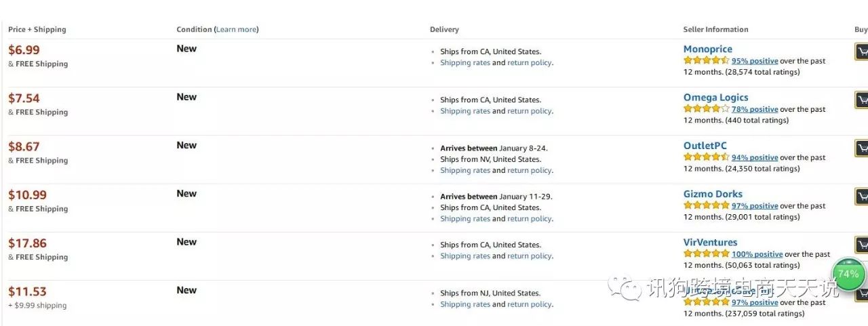Open return policy for the $17.86 offer
The image size is (868, 326).
(529, 256)
